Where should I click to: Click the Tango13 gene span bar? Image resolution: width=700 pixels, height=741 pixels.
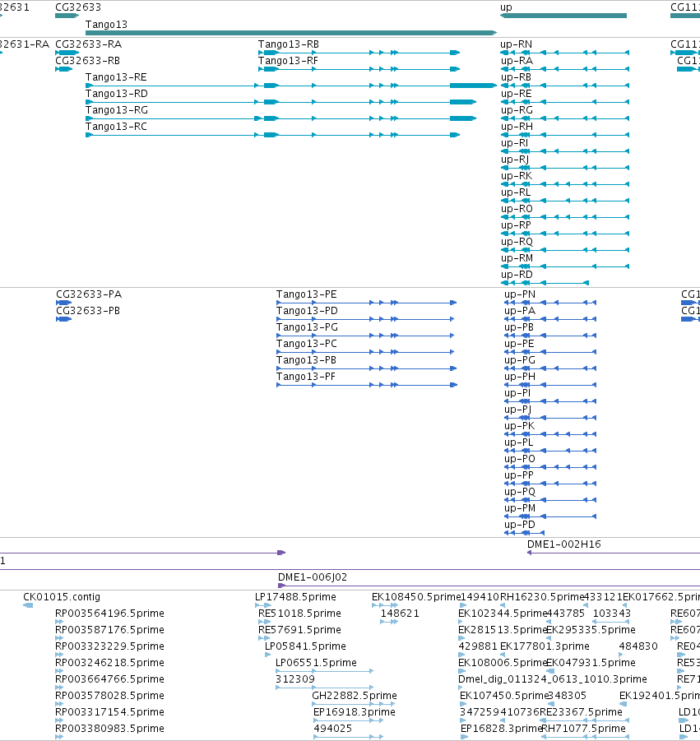coord(291,33)
